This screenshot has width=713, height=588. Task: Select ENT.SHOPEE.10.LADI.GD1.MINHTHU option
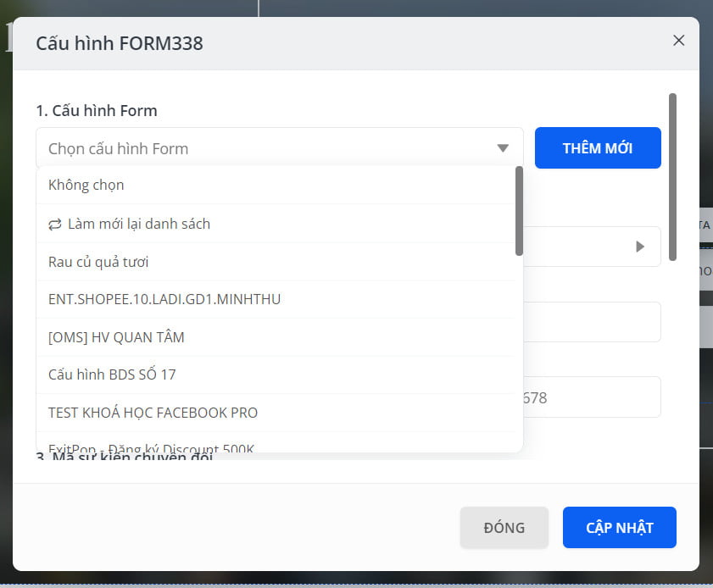pos(276,299)
